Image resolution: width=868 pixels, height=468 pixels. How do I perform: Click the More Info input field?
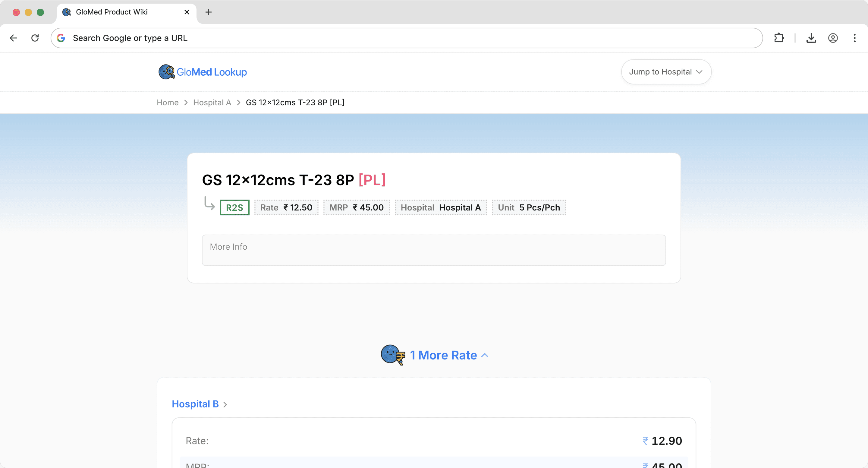click(434, 250)
